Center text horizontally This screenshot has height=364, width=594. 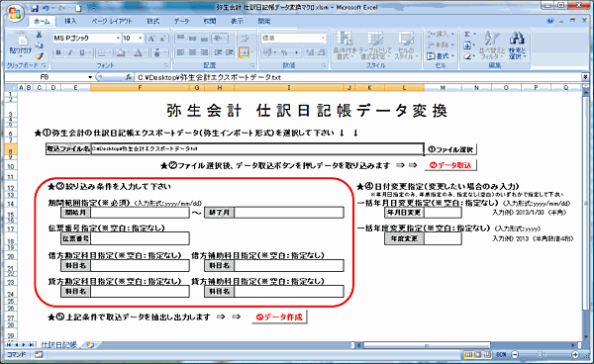pyautogui.click(x=192, y=52)
